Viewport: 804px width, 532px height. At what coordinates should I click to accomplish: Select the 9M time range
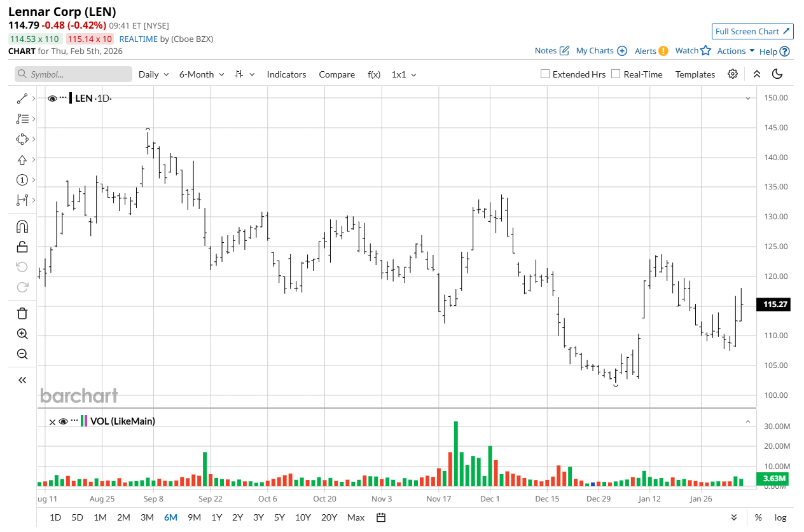(x=194, y=517)
